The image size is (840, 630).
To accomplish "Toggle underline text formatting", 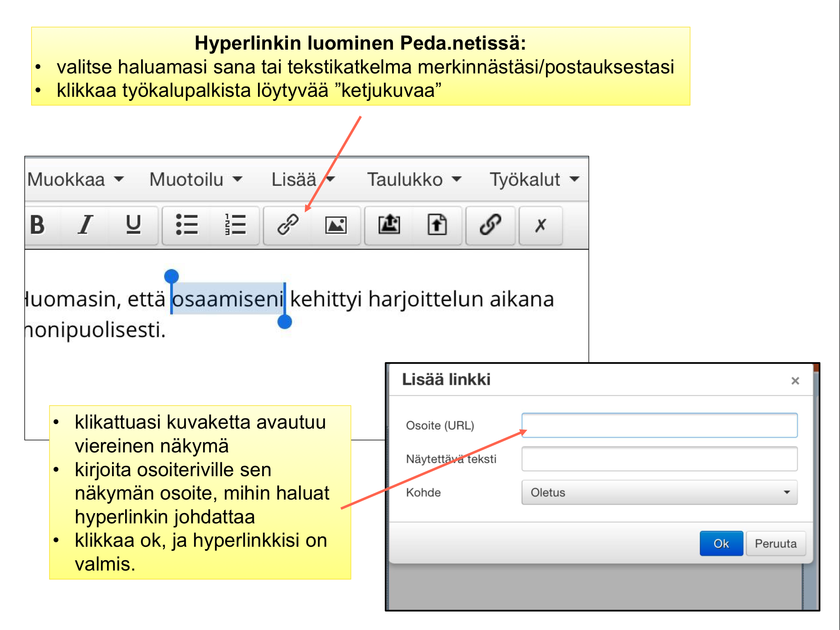I will point(133,225).
